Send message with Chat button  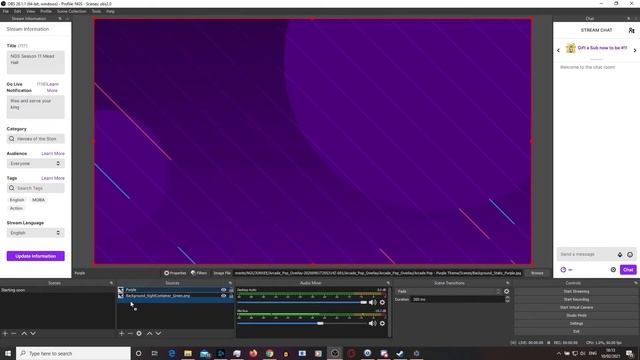pos(628,270)
